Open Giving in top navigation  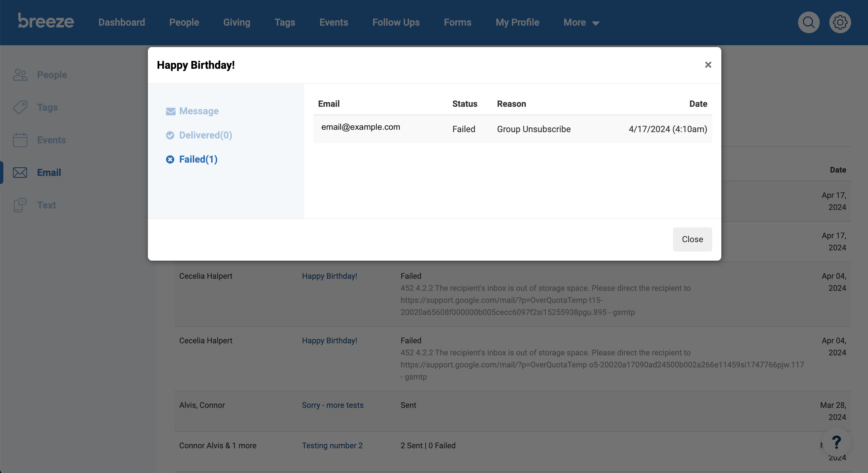[x=237, y=22]
